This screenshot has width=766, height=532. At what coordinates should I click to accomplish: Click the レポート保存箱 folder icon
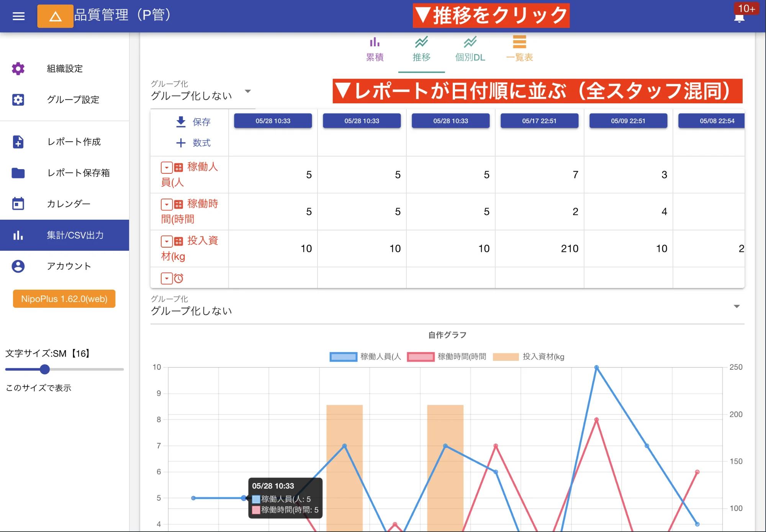click(x=18, y=173)
